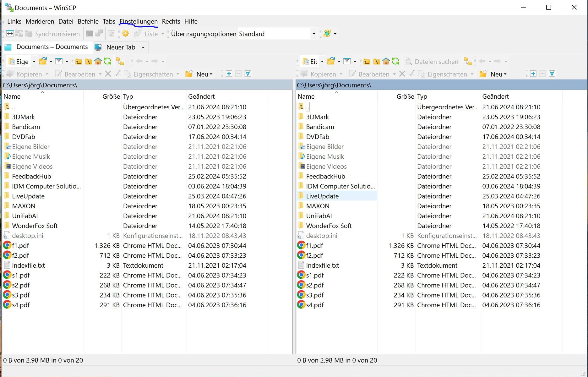Screen dimensions: 588x377
Task: Click the Documents tab folder icon
Action: 8,47
